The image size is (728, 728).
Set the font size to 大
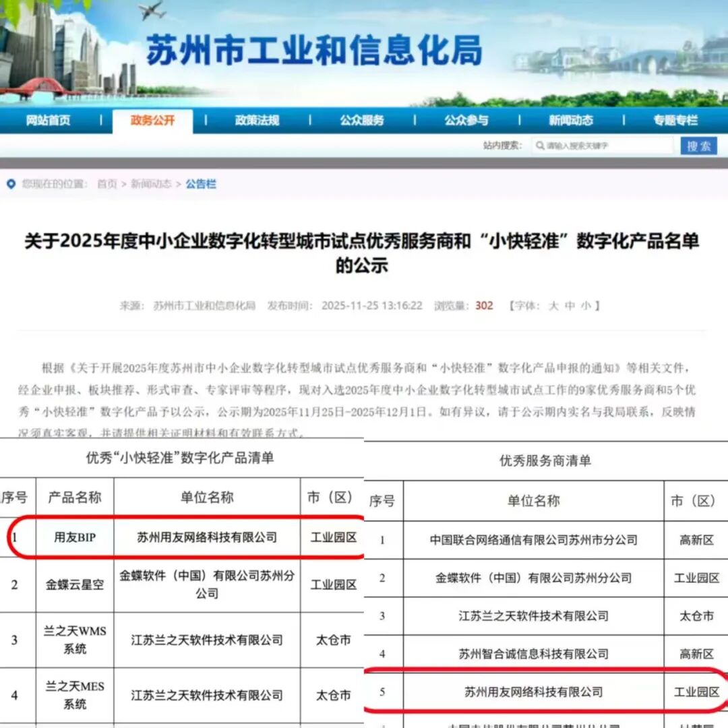click(553, 305)
